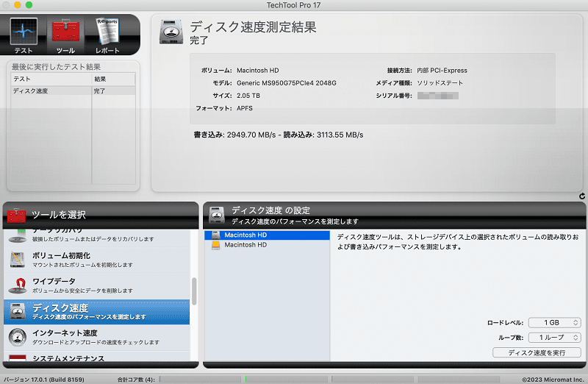The height and width of the screenshot is (384, 588).
Task: Click the ディスク速度 drive gauge icon in tool list
Action: tap(17, 312)
